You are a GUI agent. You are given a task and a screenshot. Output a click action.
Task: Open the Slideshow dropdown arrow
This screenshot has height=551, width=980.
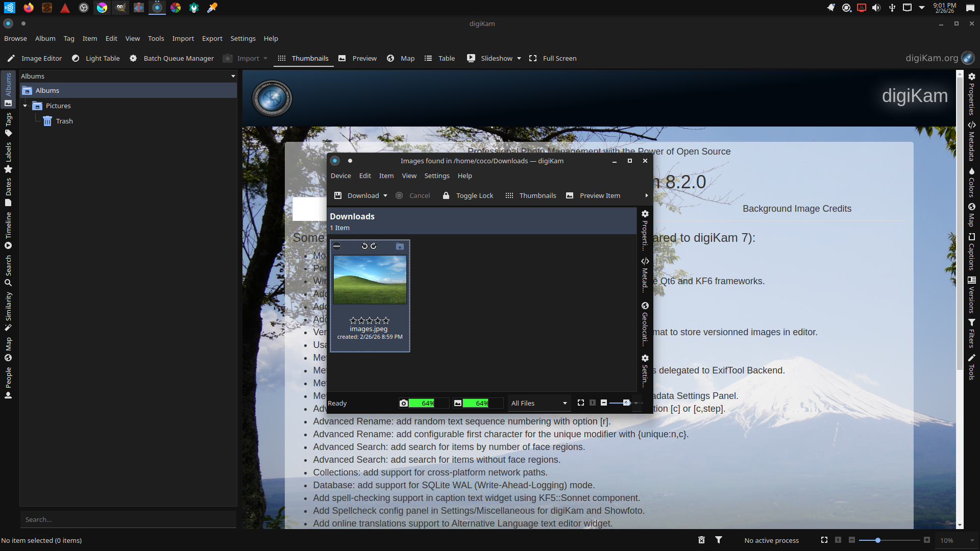pos(519,59)
